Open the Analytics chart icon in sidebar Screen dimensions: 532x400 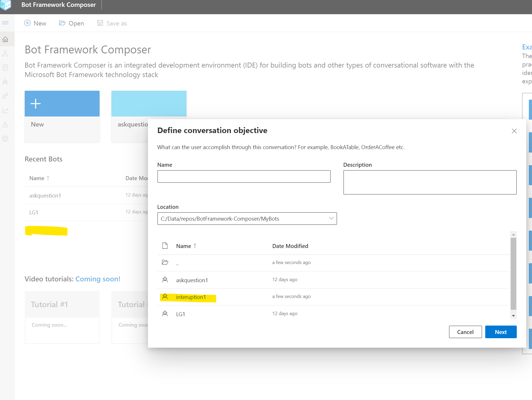(x=5, y=110)
